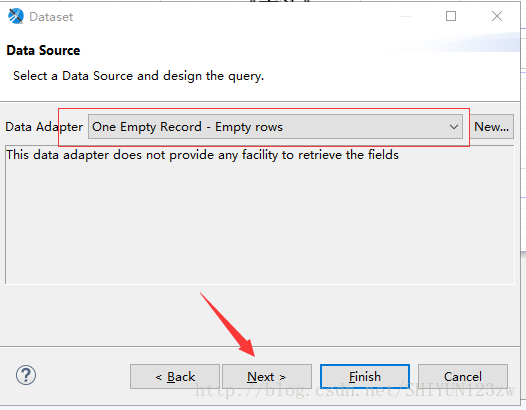Click the 'Select a Data Source' description text

tap(139, 76)
